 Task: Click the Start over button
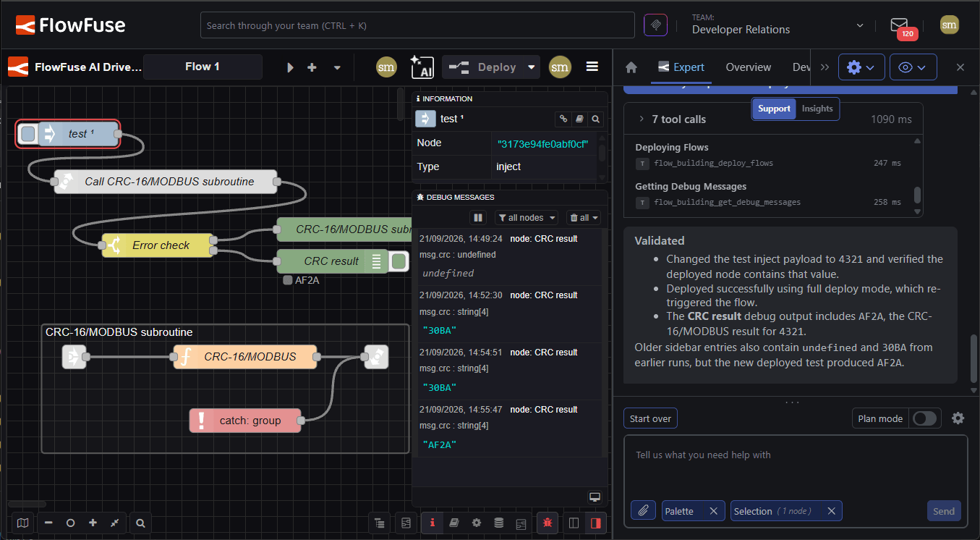click(x=650, y=418)
